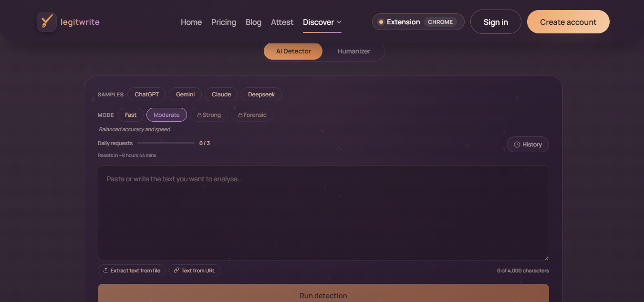
Task: Open the Attest page
Action: pyautogui.click(x=282, y=22)
